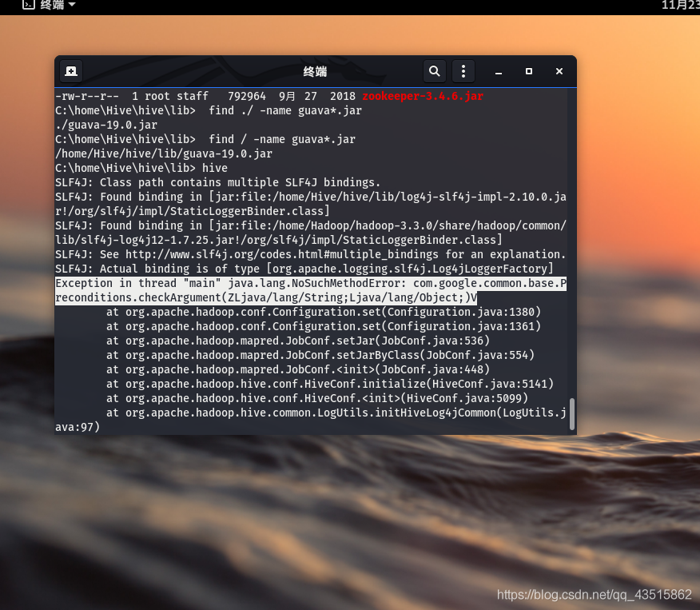Minimize the terminal window
Image resolution: width=700 pixels, height=610 pixels.
(499, 71)
